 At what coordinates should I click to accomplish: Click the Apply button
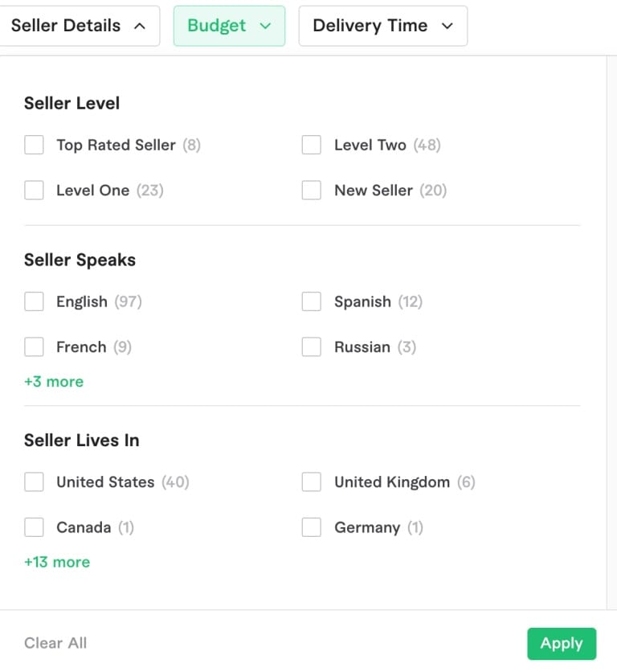[x=561, y=643]
